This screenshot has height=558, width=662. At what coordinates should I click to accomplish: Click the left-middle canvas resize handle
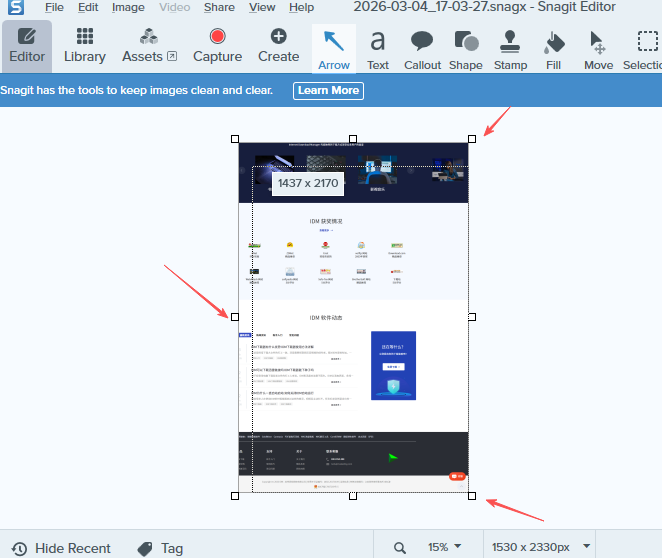click(235, 317)
